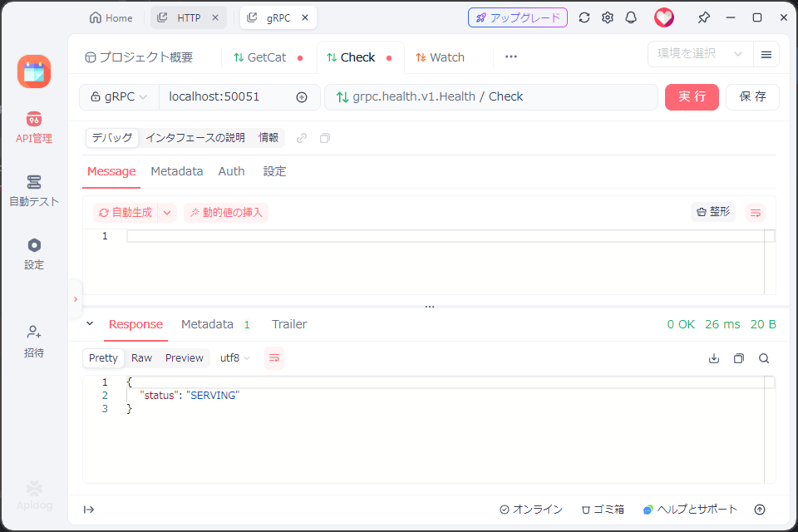Copy the response body icon
This screenshot has height=532, width=798.
click(x=738, y=358)
